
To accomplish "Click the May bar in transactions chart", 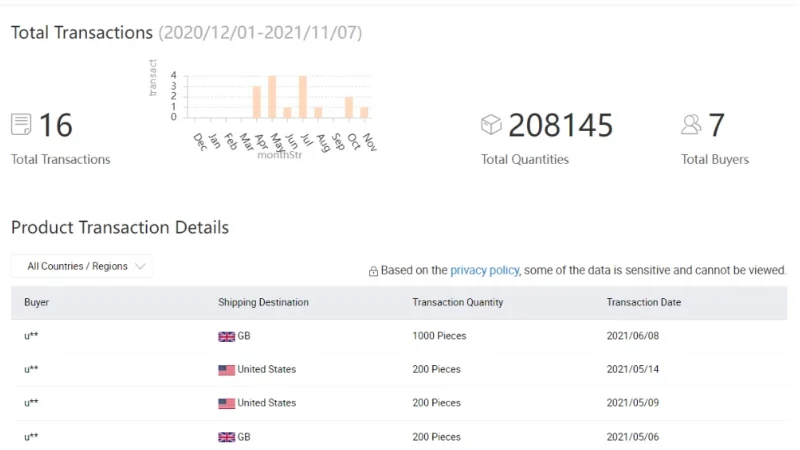I will coord(272,97).
